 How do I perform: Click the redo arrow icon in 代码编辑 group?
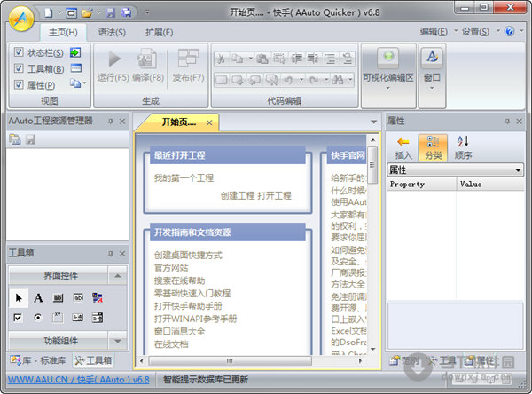(x=314, y=80)
